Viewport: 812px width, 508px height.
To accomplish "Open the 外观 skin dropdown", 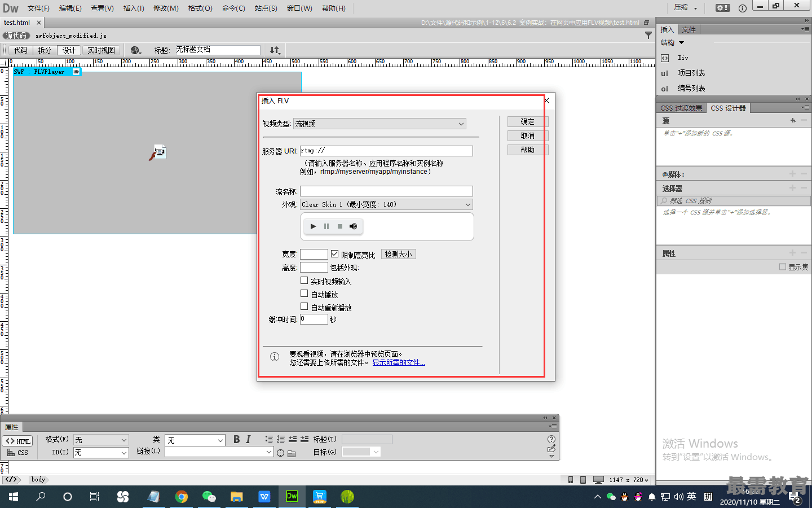I will pyautogui.click(x=387, y=204).
